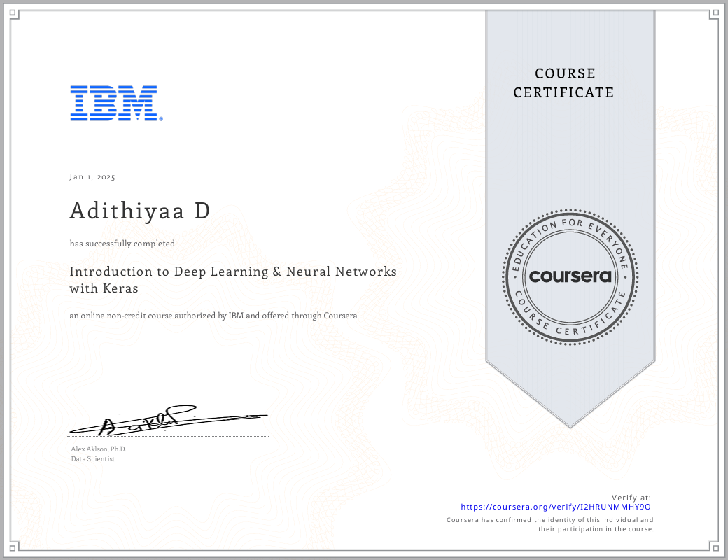Click the 'with Keras' title line
Viewport: 728px width, 560px height.
point(104,288)
